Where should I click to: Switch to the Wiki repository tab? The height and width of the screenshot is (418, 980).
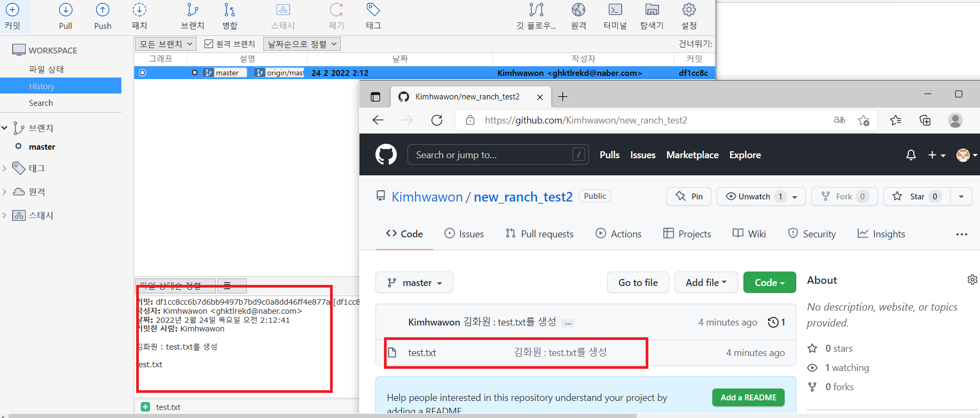pos(749,234)
